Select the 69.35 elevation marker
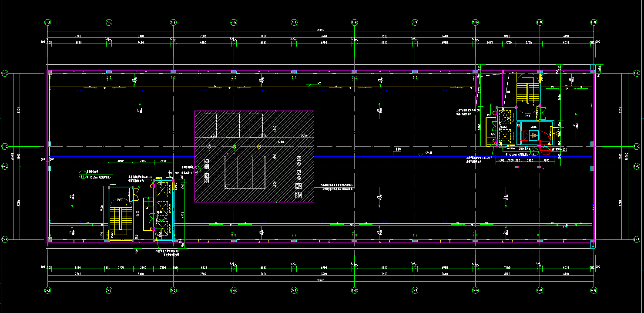This screenshot has width=644, height=313. point(428,153)
